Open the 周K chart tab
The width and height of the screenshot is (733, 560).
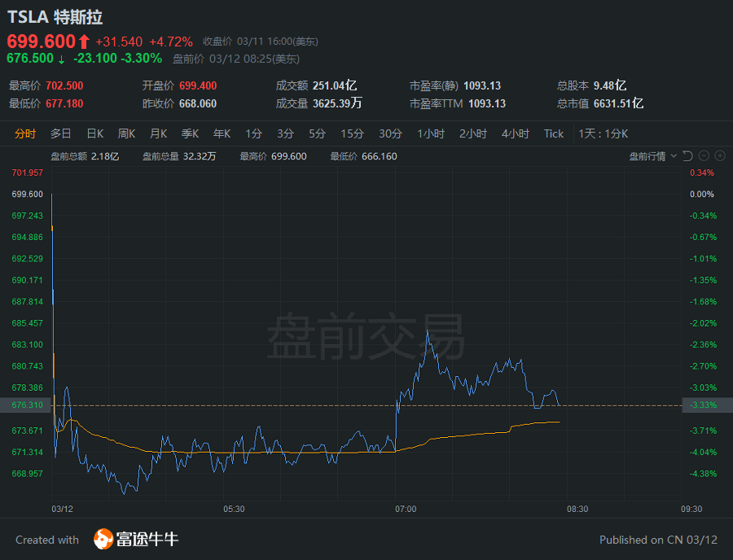[x=126, y=133]
